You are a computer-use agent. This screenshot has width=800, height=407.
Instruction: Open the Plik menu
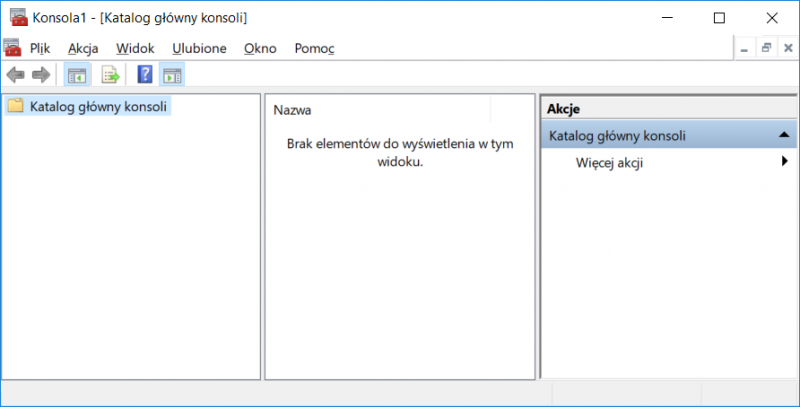[x=40, y=48]
